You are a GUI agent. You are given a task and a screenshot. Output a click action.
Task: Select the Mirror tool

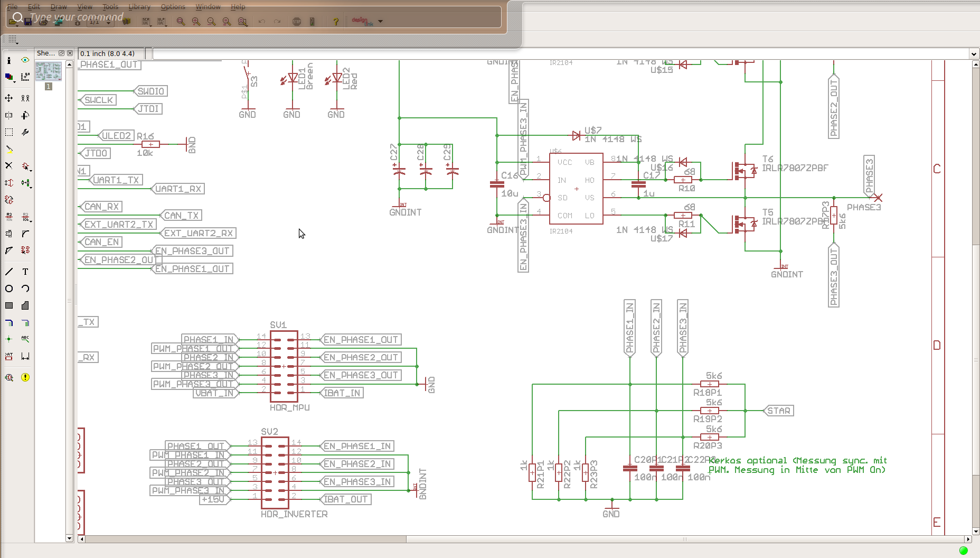(9, 115)
